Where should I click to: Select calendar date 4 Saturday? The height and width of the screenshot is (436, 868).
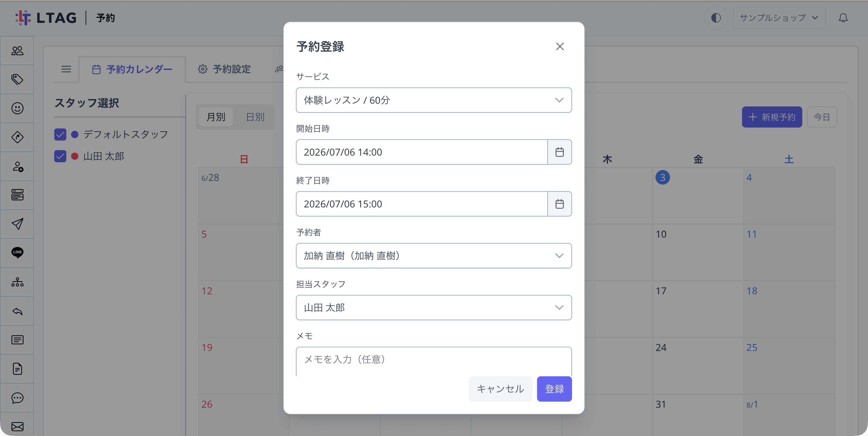tap(749, 177)
